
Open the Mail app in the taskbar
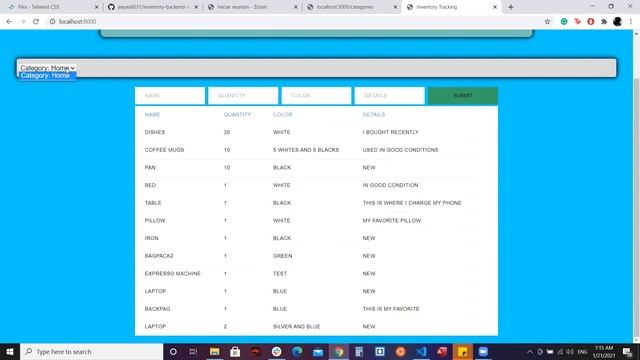click(318, 351)
